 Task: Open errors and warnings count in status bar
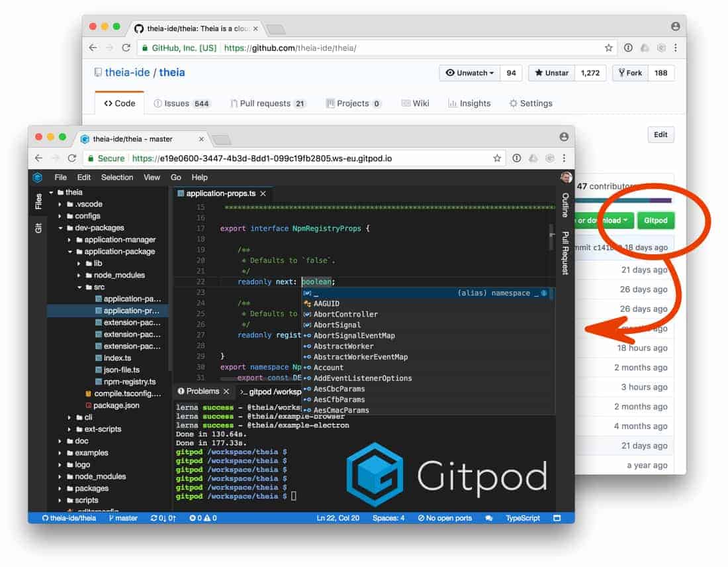(203, 518)
